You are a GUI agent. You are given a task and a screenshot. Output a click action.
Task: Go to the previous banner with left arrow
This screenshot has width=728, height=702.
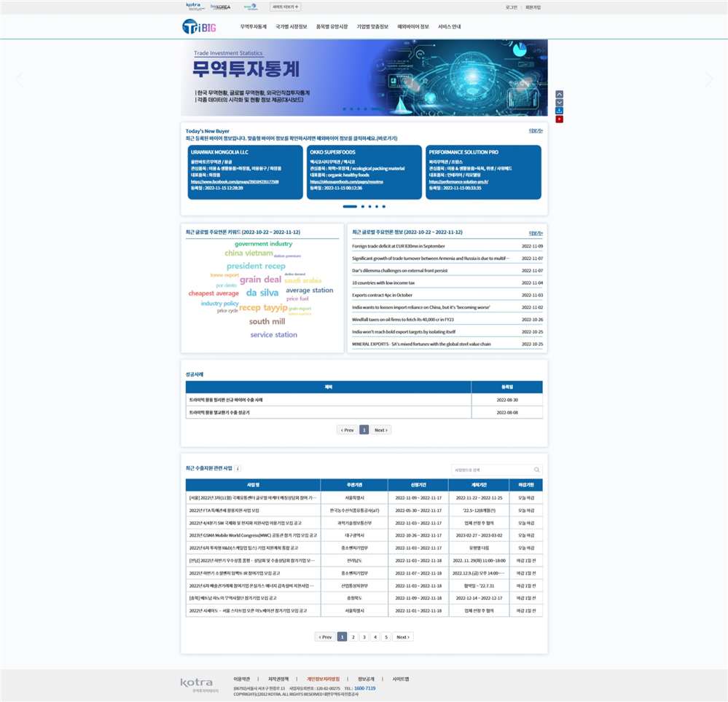20,79
